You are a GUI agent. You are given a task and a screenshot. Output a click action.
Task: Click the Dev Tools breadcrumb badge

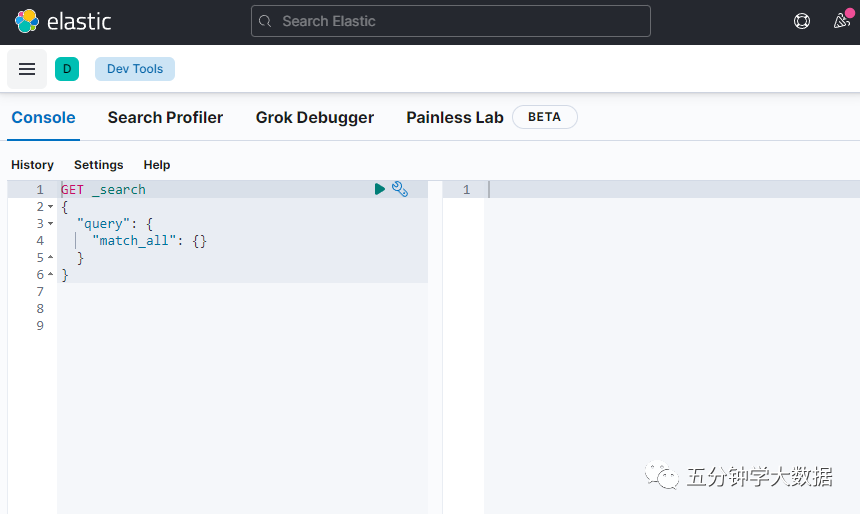[x=135, y=69]
